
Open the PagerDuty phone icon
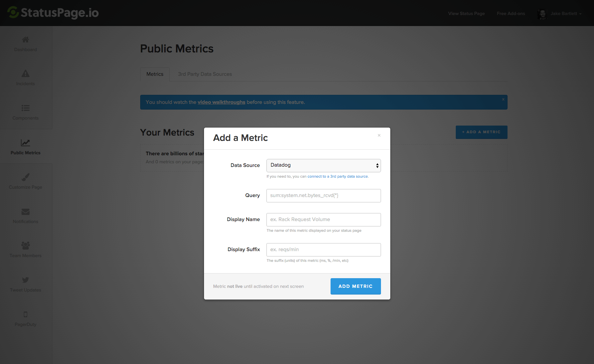coord(25,315)
